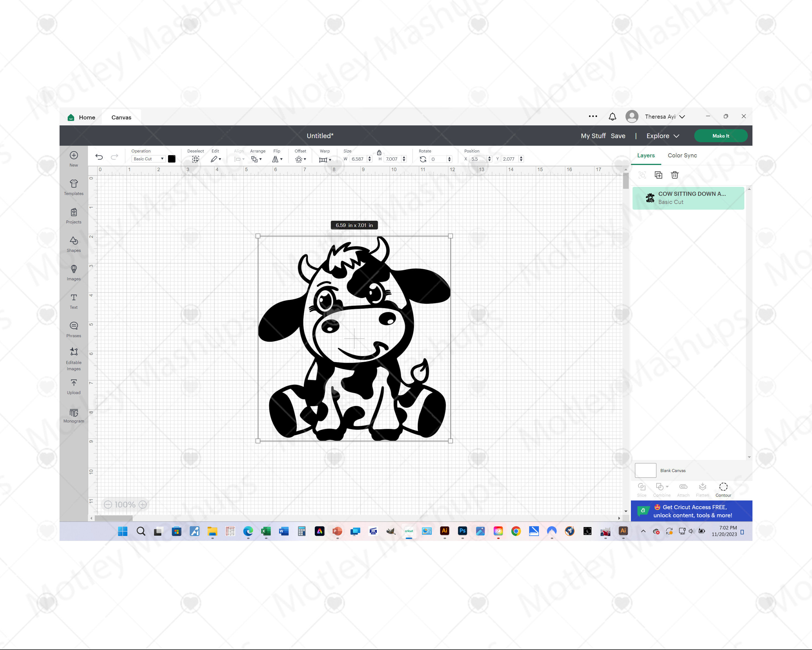Select the New project icon in sidebar

(x=73, y=156)
